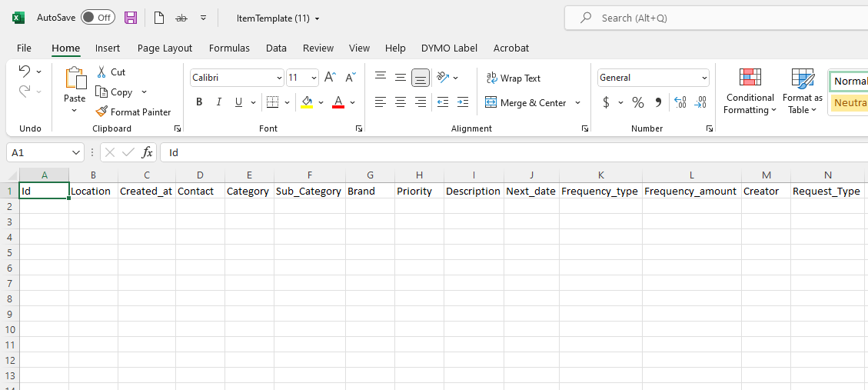Image resolution: width=868 pixels, height=390 pixels.
Task: Increase Decimal places
Action: pyautogui.click(x=680, y=102)
